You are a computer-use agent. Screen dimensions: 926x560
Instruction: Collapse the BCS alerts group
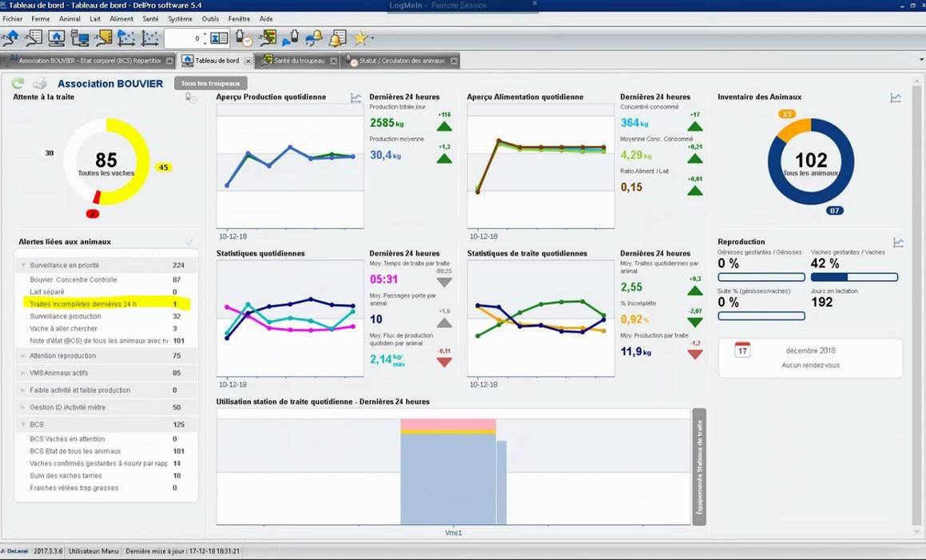[x=23, y=424]
